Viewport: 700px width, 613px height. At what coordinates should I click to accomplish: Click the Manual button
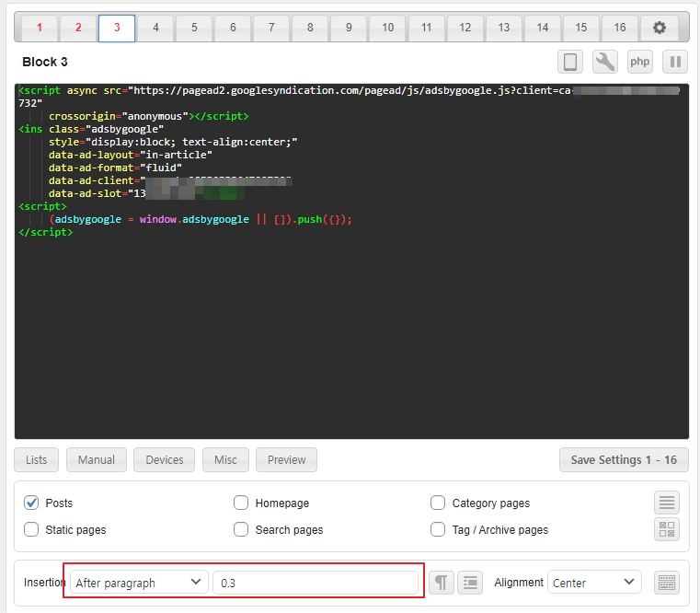click(x=97, y=460)
